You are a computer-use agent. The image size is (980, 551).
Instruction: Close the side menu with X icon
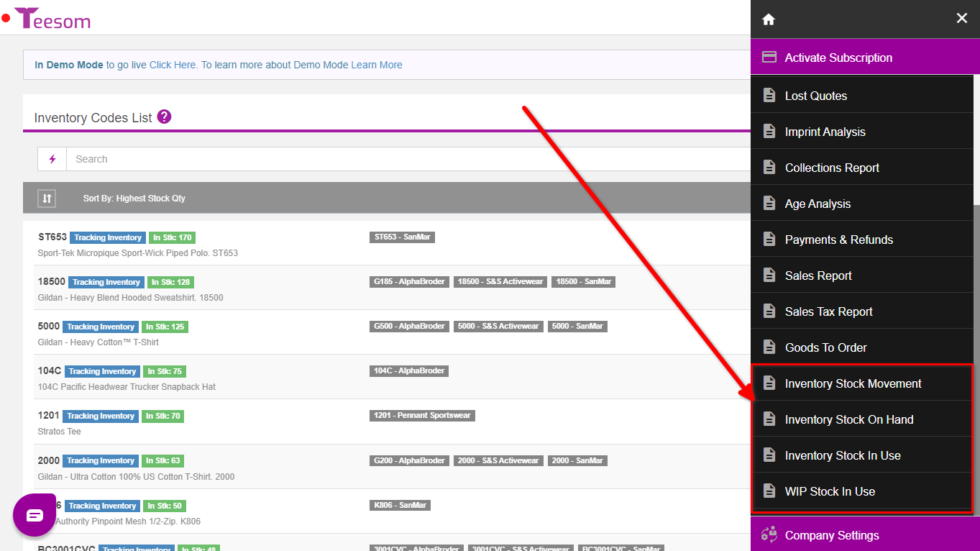pos(961,19)
